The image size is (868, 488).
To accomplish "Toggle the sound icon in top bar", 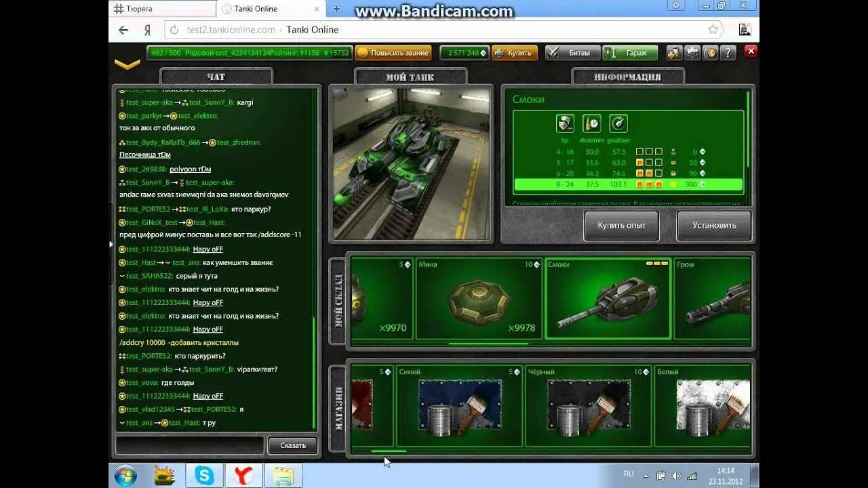I will coord(710,52).
